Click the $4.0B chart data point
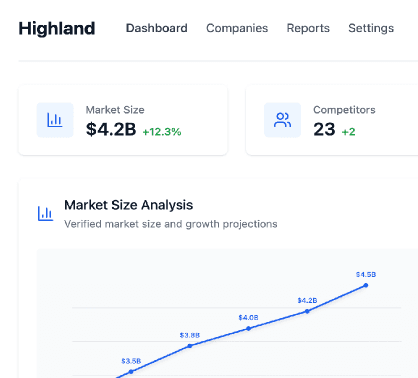This screenshot has width=418, height=378. coord(248,329)
